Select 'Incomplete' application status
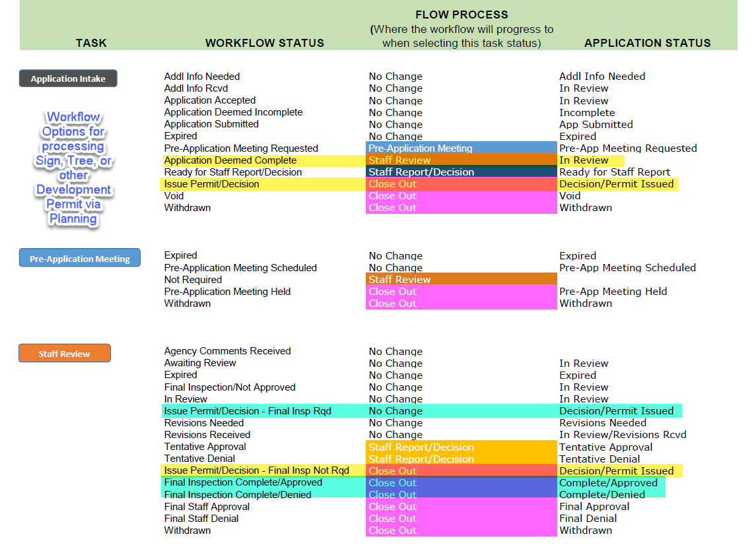The image size is (756, 547). click(587, 113)
